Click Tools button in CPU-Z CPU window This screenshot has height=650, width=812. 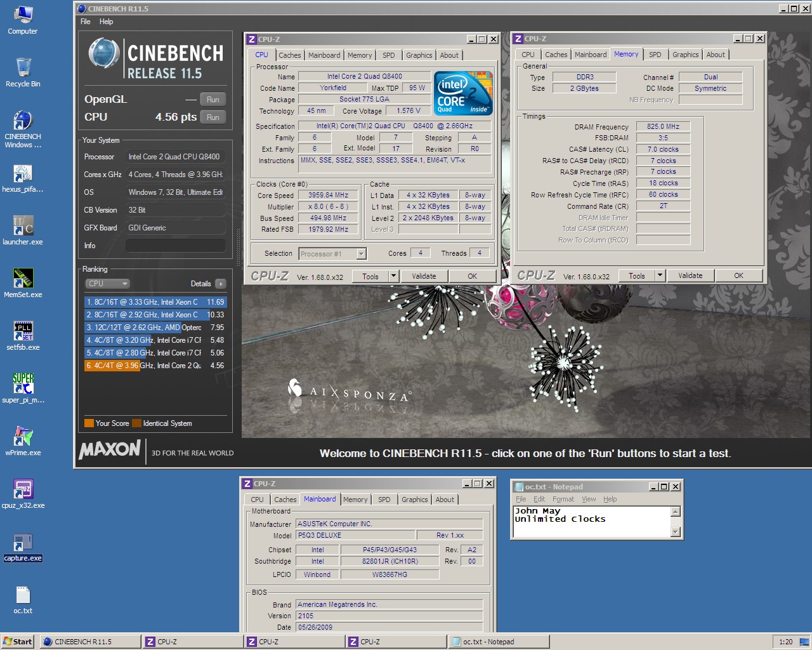coord(370,276)
